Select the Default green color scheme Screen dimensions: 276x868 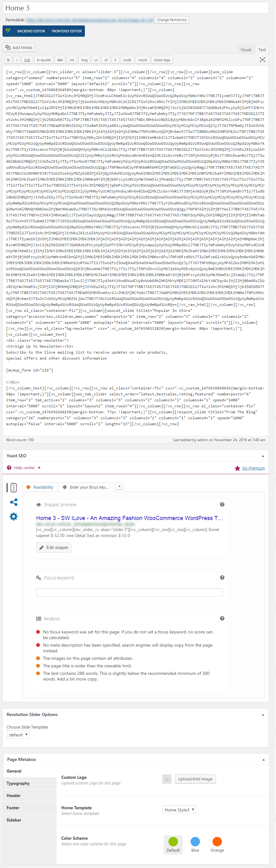click(x=173, y=845)
